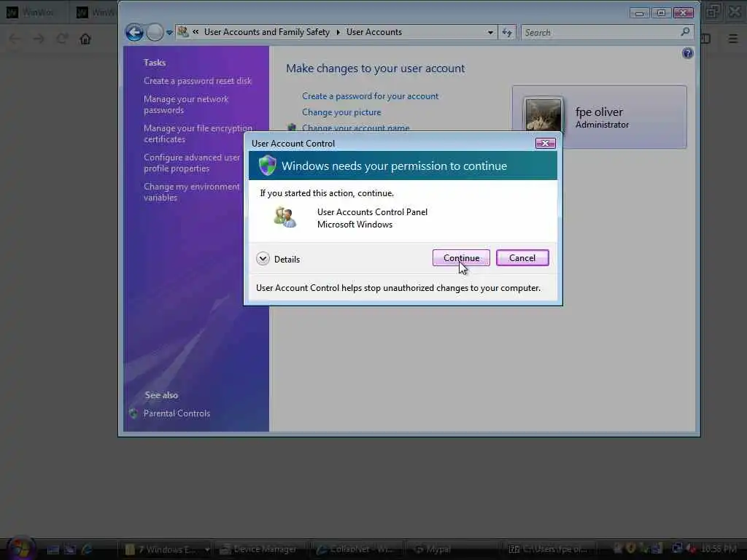This screenshot has width=747, height=560.
Task: Click the address bar users icon
Action: [183, 32]
